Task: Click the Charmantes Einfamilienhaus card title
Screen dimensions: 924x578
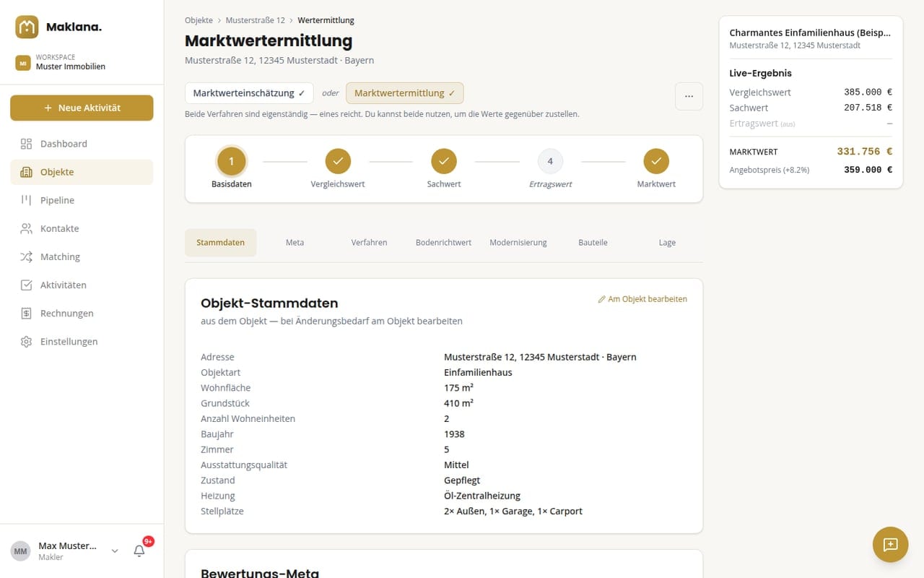Action: pyautogui.click(x=810, y=33)
